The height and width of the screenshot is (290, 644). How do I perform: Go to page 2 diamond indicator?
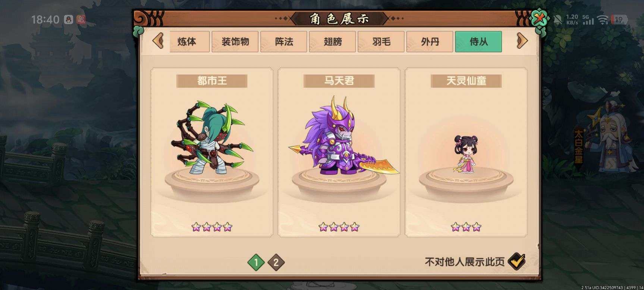(x=276, y=262)
